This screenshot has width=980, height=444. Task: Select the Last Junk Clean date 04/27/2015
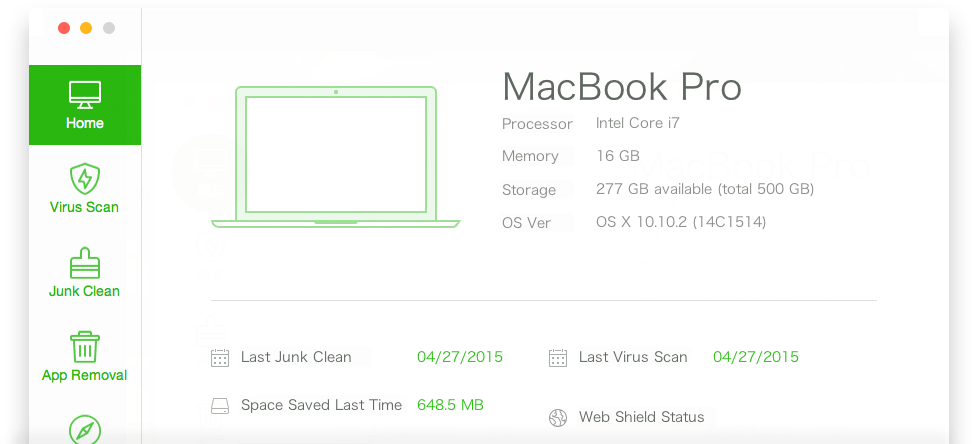point(460,357)
